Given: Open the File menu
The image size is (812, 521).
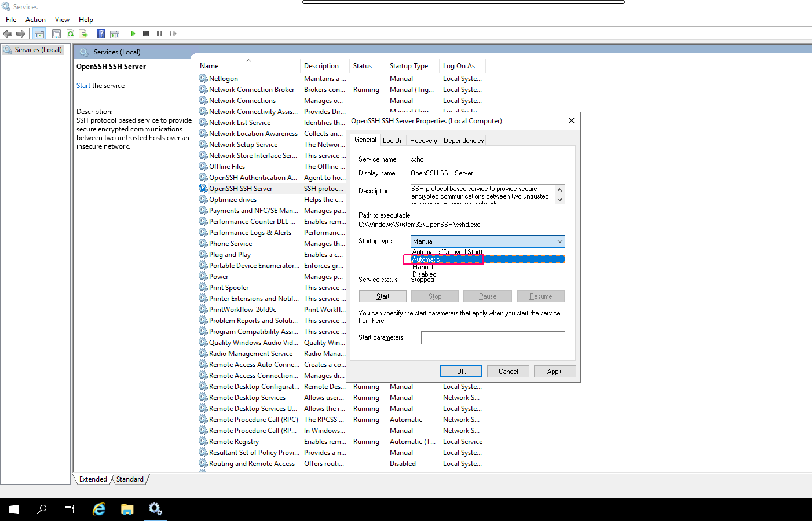Looking at the screenshot, I should click(11, 20).
